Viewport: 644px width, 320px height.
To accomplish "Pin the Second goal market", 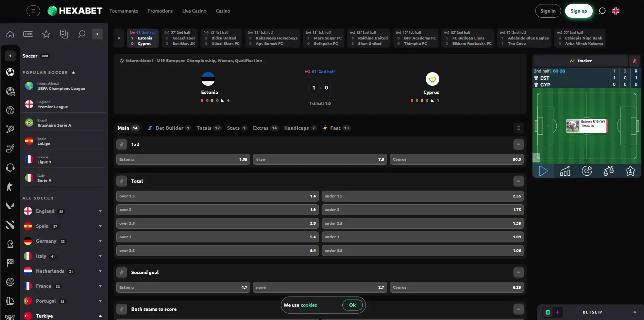I will (121, 272).
